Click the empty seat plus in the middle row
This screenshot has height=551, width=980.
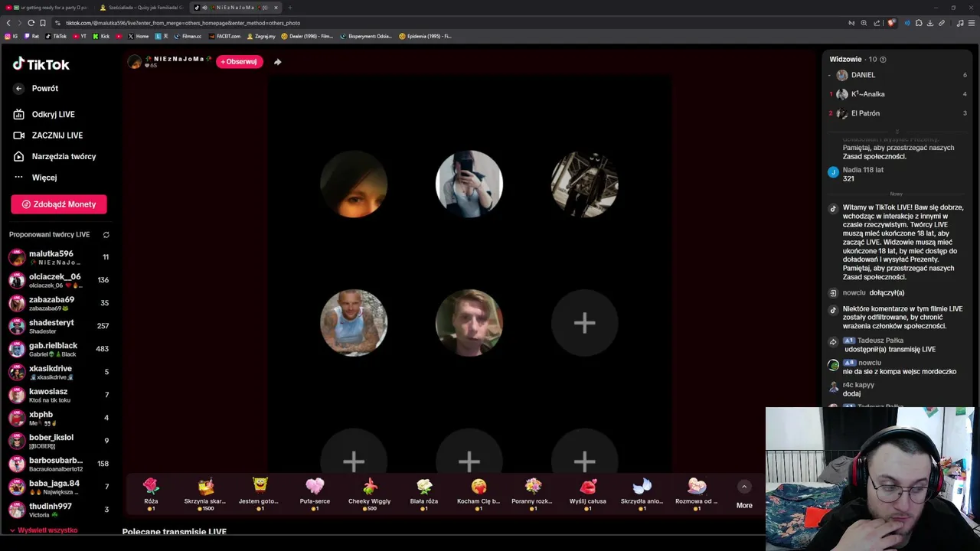click(x=584, y=323)
